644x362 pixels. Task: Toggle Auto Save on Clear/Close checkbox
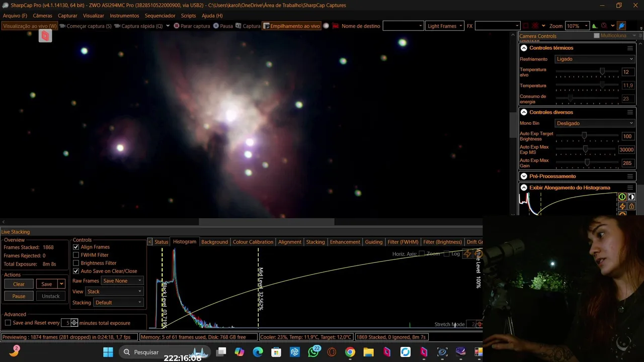76,271
